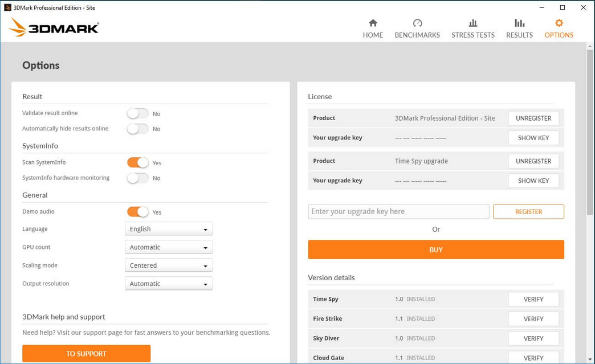
Task: Open the Language dropdown set to English
Action: (169, 229)
